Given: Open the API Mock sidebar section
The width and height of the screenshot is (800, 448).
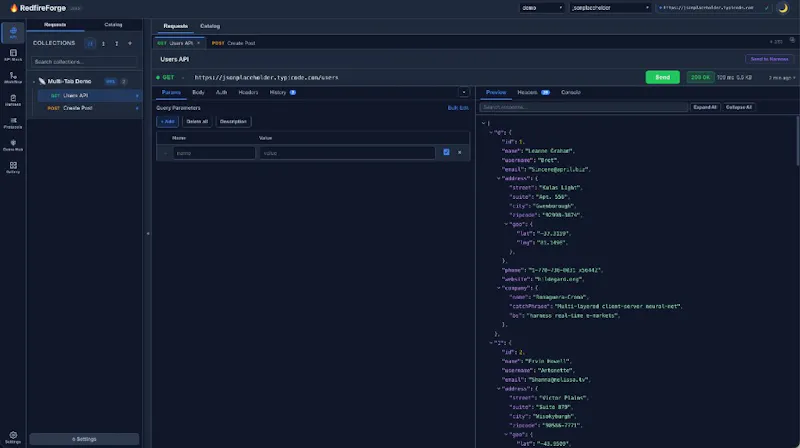Looking at the screenshot, I should (x=13, y=55).
